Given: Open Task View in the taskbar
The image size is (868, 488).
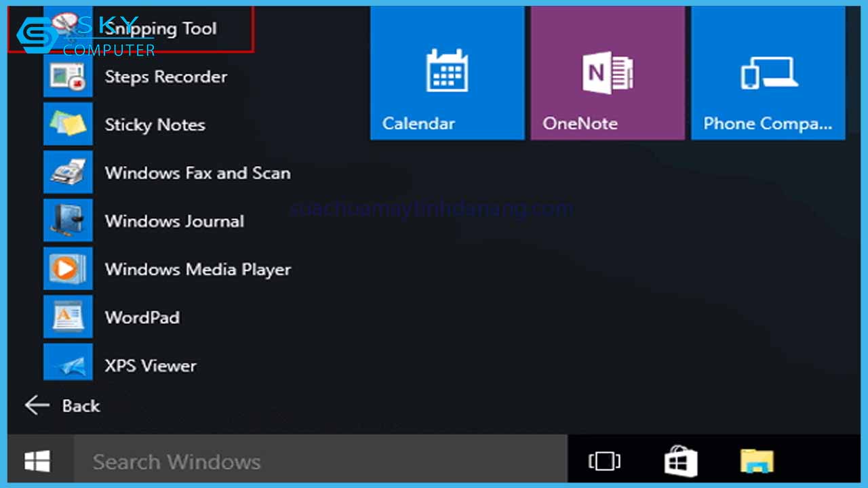Looking at the screenshot, I should 604,462.
